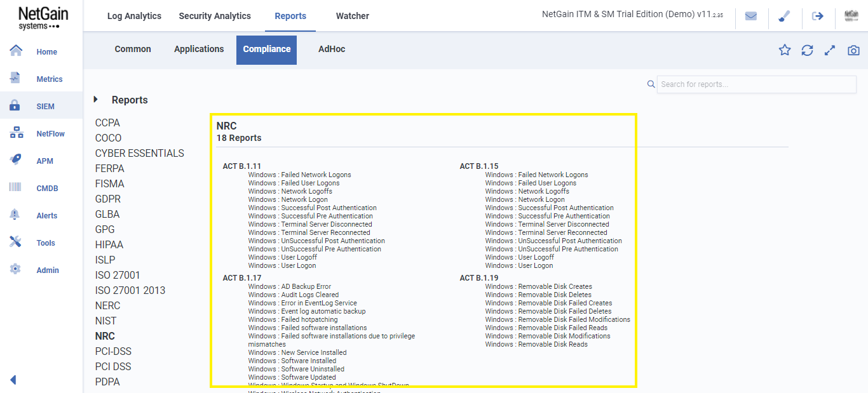868x393 pixels.
Task: Refresh the reports with the reload icon
Action: [807, 50]
